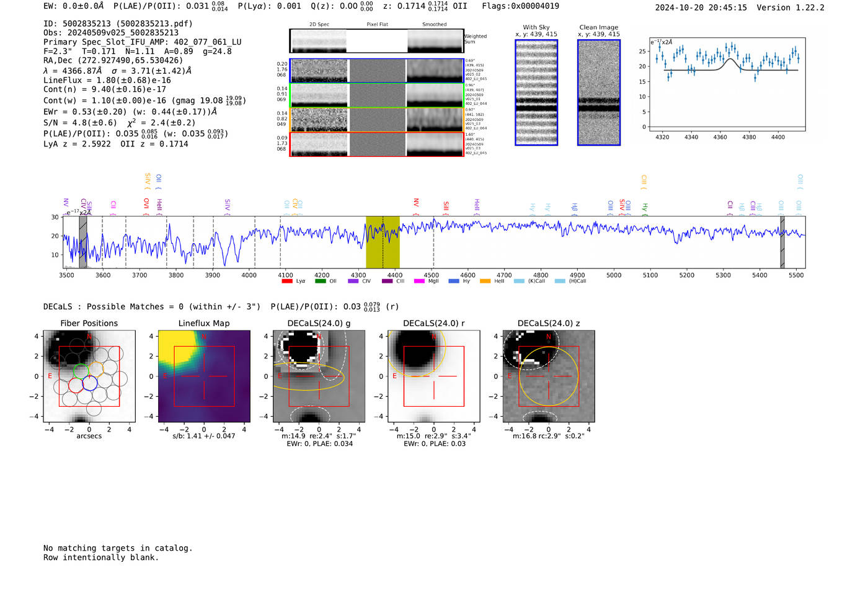Image resolution: width=868 pixels, height=591 pixels.
Task: Click 'm:16.8 rc:2.9" s:0.2"' under z image
Action: (549, 436)
